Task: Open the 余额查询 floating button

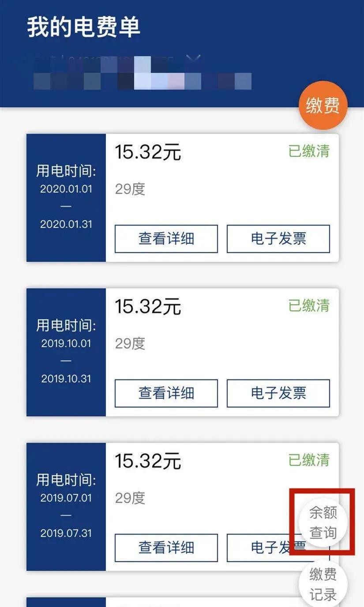Action: 323,523
